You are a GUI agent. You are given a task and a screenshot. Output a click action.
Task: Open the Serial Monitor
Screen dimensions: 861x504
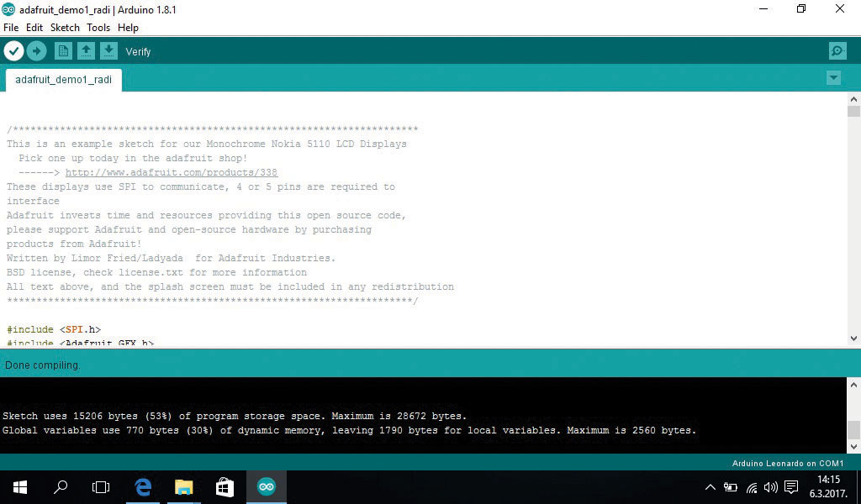[x=837, y=51]
